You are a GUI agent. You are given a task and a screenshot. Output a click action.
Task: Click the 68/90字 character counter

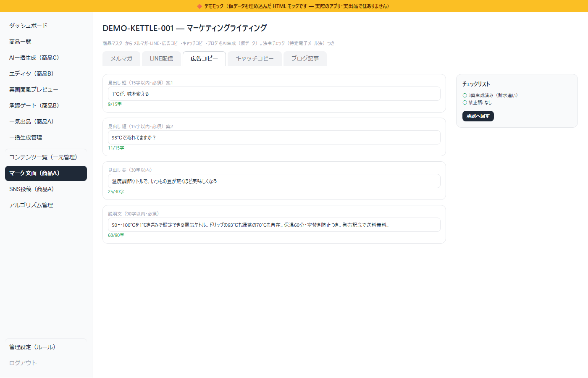[x=116, y=235]
